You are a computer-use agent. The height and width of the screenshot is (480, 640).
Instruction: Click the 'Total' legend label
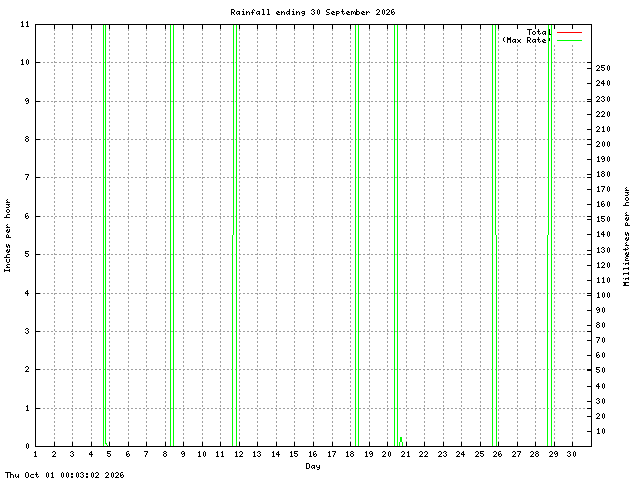[539, 32]
